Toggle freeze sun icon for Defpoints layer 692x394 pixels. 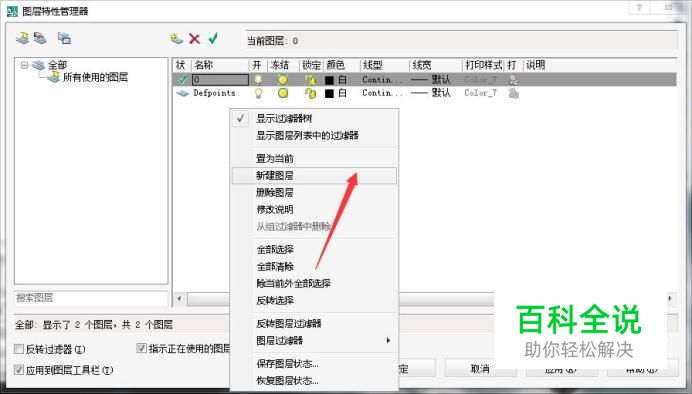283,93
